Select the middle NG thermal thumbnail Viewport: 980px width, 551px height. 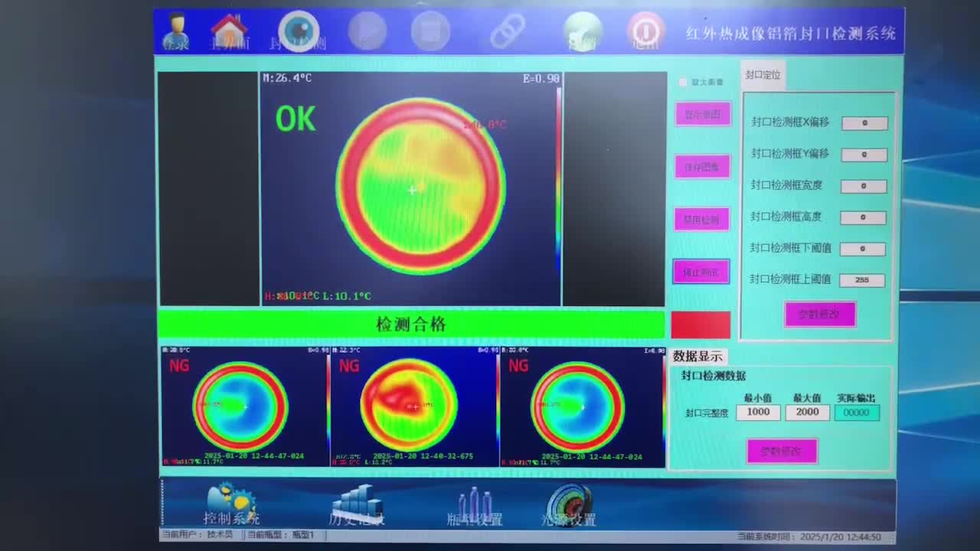click(413, 406)
